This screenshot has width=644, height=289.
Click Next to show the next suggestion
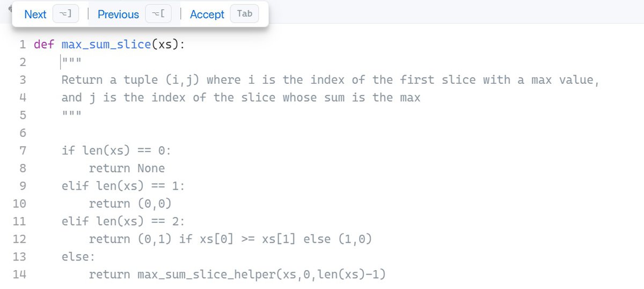click(x=35, y=15)
